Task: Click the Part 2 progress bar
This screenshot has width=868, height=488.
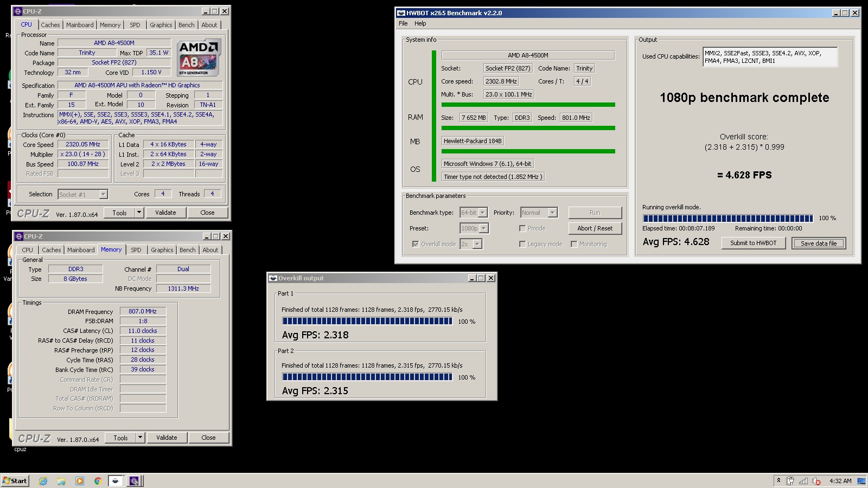Action: [x=367, y=377]
